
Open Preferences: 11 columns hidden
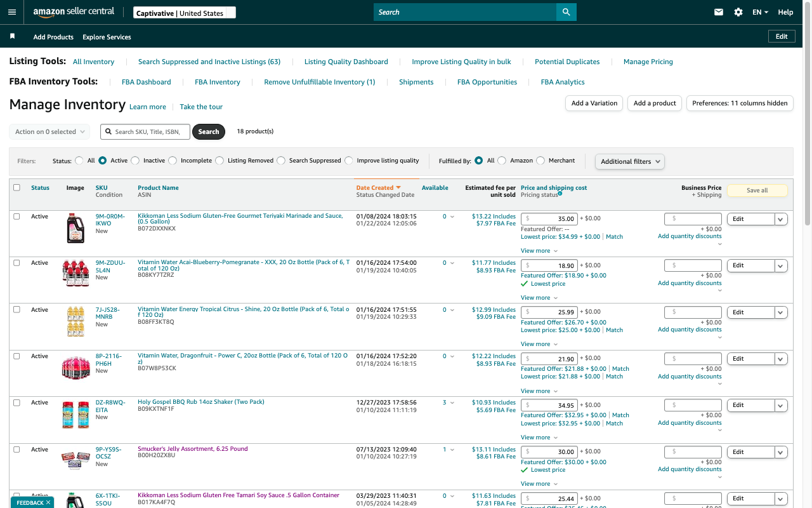740,103
